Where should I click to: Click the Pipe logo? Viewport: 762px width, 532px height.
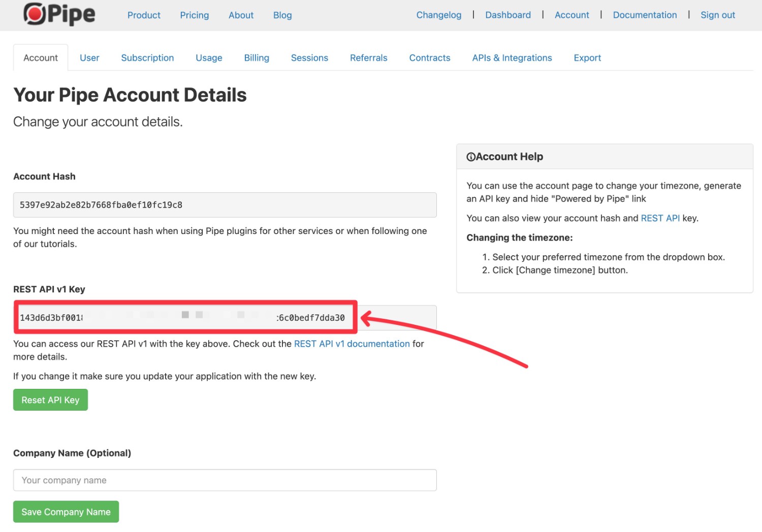point(59,14)
